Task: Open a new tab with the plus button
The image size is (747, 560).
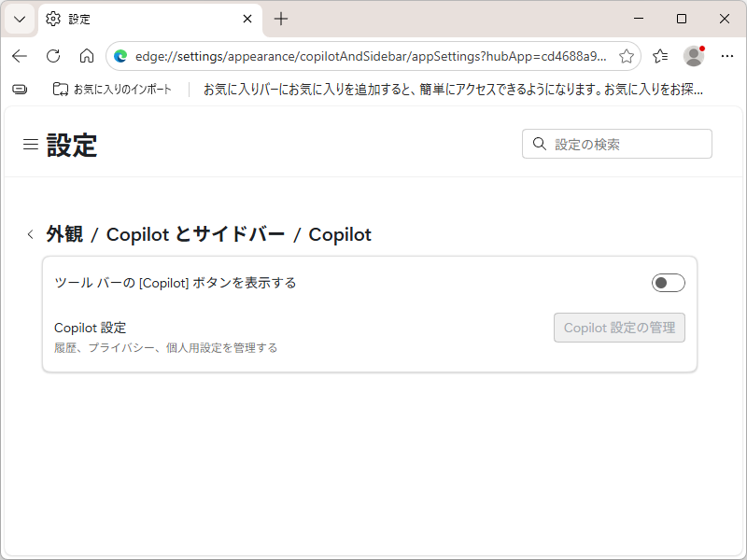Action: [282, 19]
